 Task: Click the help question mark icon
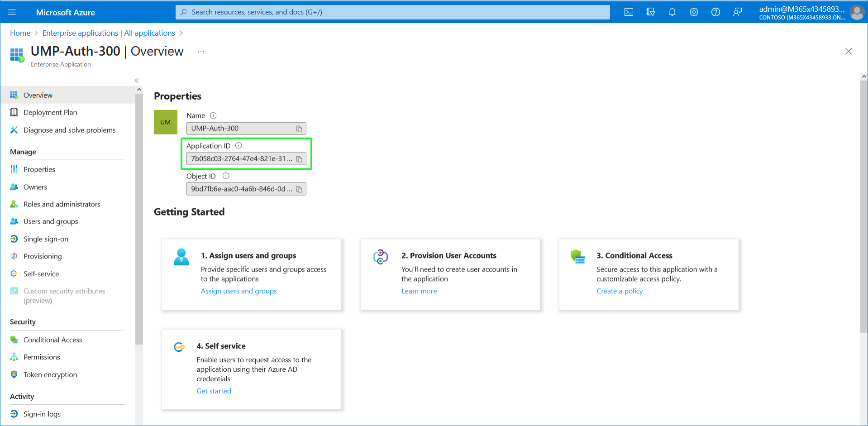pos(715,12)
